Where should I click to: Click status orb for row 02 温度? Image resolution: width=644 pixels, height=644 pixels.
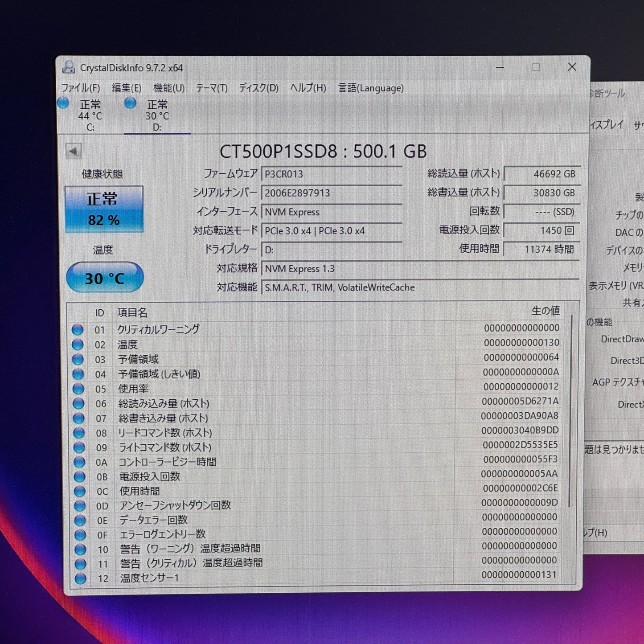pos(78,345)
